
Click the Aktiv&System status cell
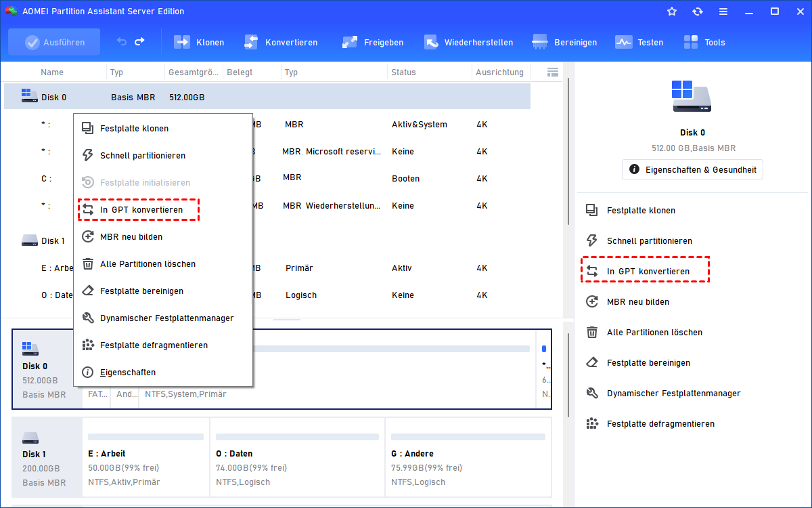coord(419,124)
